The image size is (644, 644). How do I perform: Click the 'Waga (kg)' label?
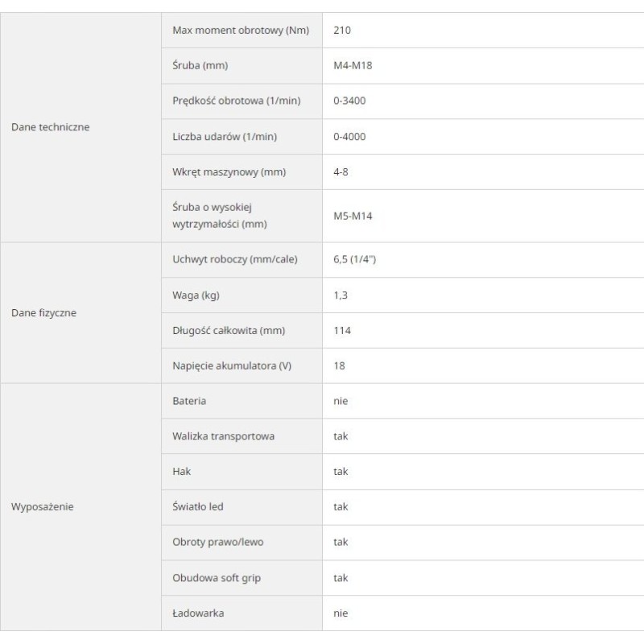(196, 295)
